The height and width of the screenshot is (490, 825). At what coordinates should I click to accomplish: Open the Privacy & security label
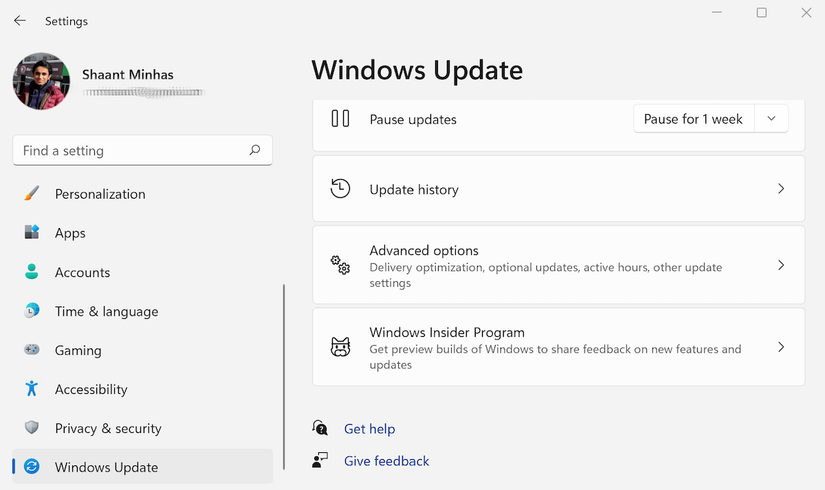108,428
